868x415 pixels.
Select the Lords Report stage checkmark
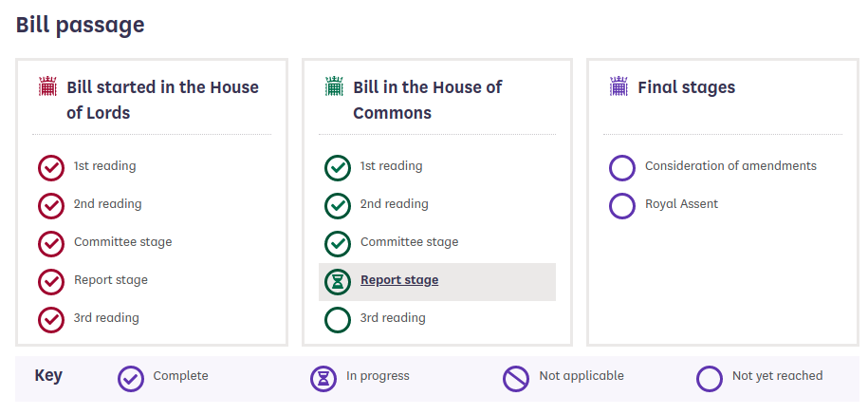tap(51, 282)
